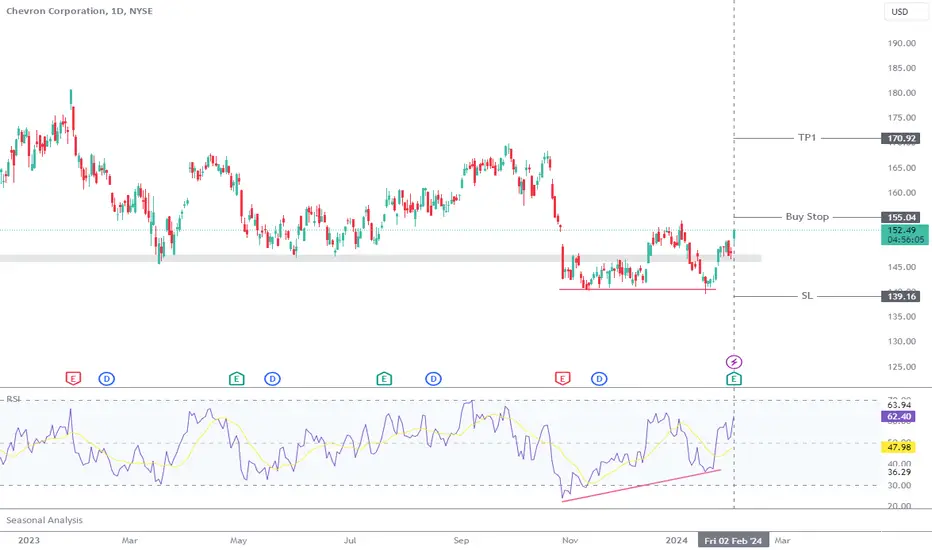Click the May label on time axis
This screenshot has height=550, width=932.
pos(238,540)
